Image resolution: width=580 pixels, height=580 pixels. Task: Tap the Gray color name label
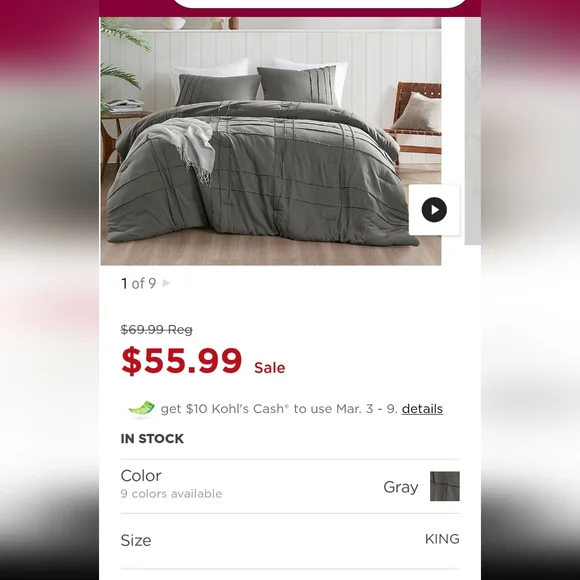(x=401, y=487)
